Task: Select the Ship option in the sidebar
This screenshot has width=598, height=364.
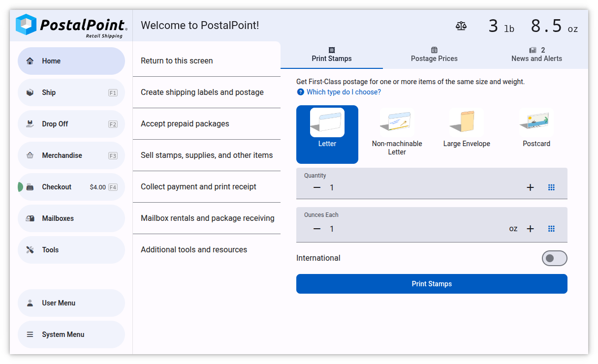Action: click(x=71, y=92)
